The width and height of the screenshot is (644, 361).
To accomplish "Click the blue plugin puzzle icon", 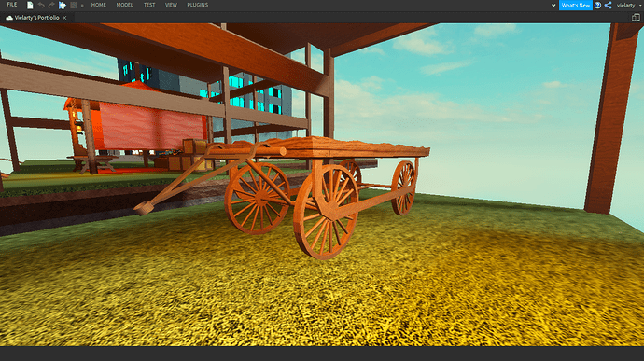I will [62, 5].
